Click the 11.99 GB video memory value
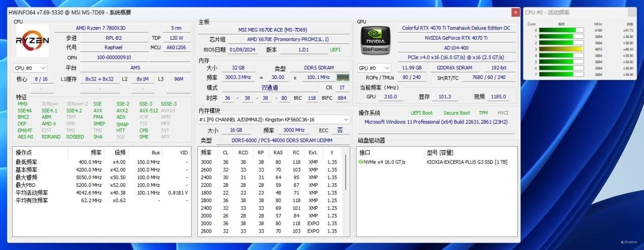Screen dimensions: 644x250 (x=412, y=68)
